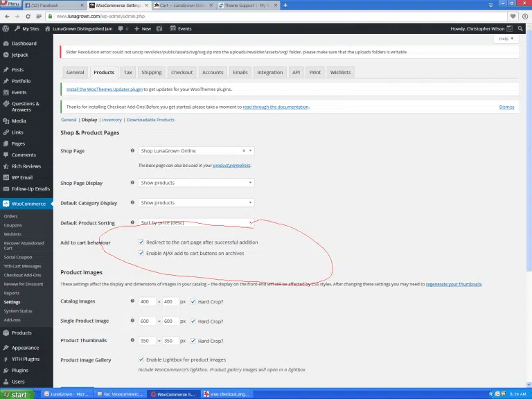The height and width of the screenshot is (399, 532).
Task: Click help tip icon beside Catalog Images
Action: pyautogui.click(x=132, y=301)
